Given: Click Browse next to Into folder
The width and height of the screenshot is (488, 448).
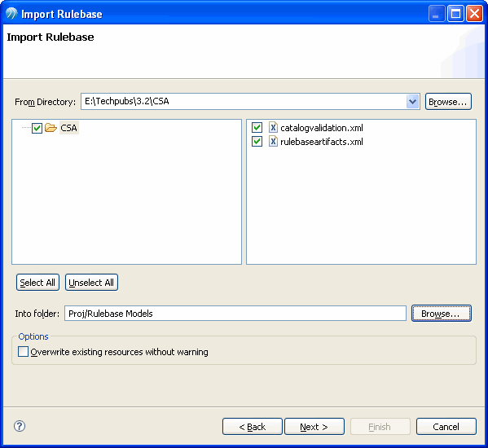Looking at the screenshot, I should pos(442,314).
